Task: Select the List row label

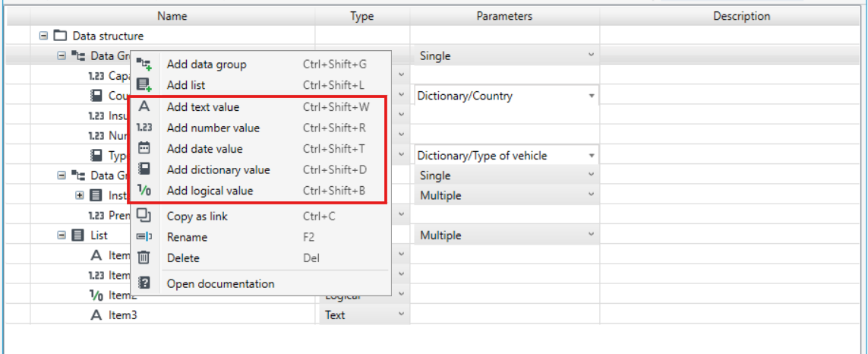Action: pos(99,235)
